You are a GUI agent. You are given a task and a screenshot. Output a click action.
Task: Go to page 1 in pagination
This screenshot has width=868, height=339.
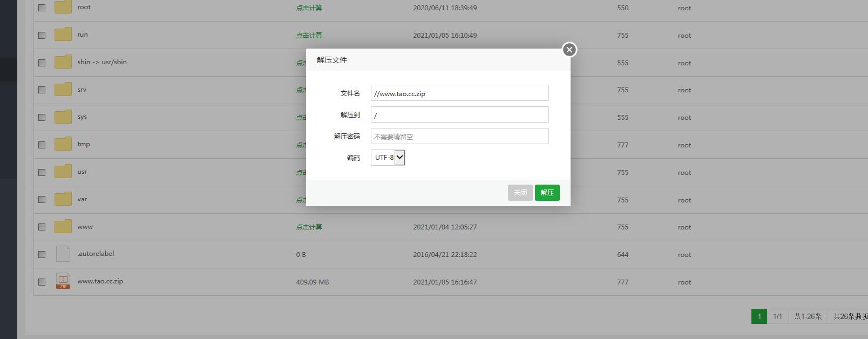click(759, 316)
